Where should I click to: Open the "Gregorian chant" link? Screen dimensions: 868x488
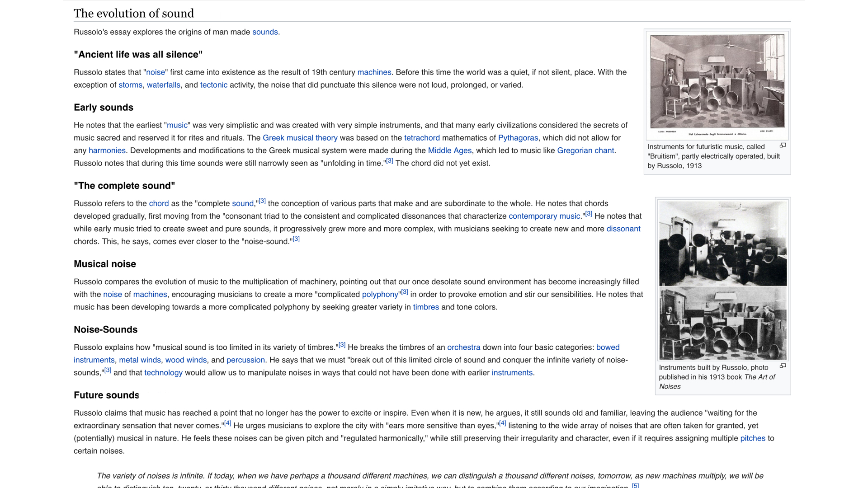[x=585, y=150]
